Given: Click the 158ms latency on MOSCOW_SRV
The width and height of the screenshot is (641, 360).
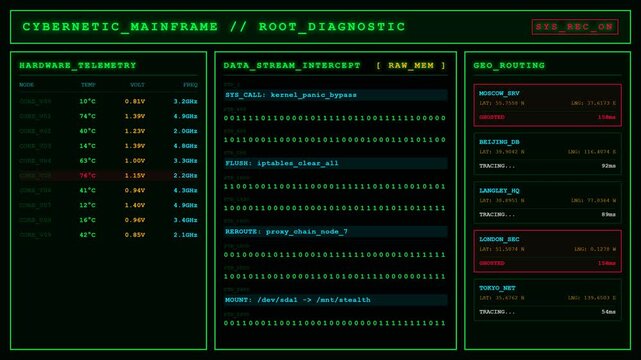Looking at the screenshot, I should 607,117.
